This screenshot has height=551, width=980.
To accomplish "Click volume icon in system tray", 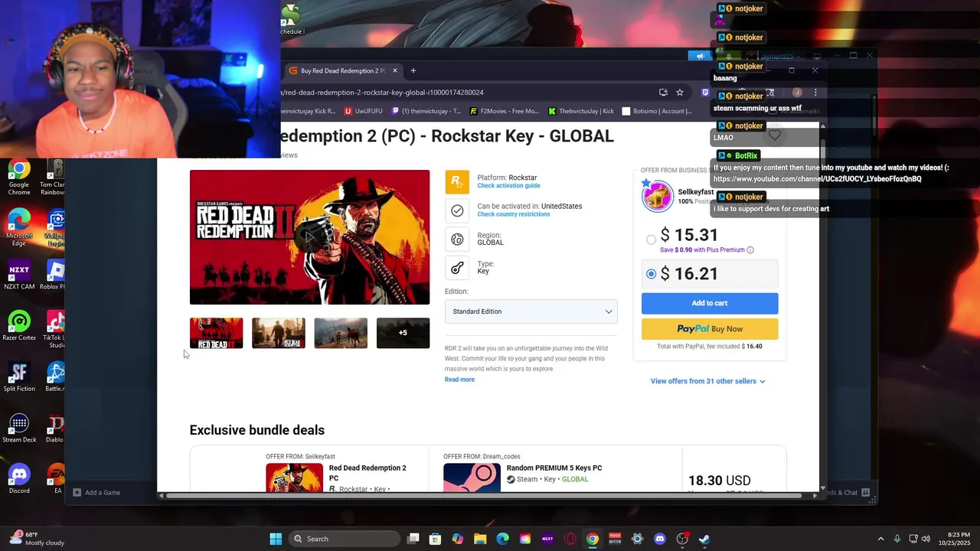I will (x=926, y=539).
